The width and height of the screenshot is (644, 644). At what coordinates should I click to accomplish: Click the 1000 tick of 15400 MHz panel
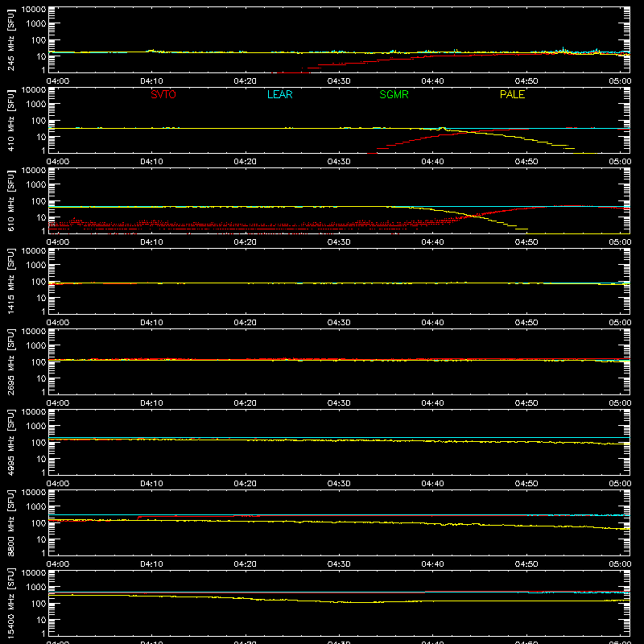[x=36, y=588]
